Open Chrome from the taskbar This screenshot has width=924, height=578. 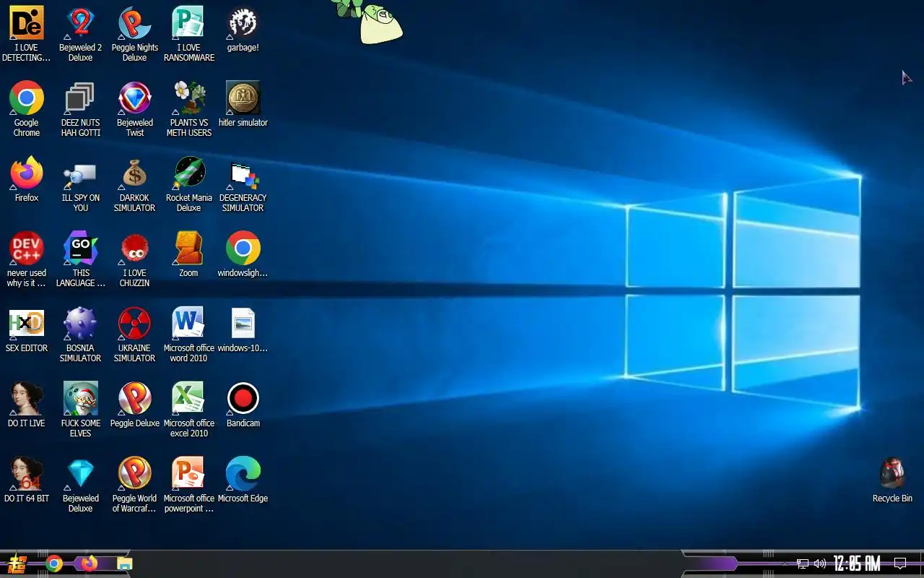(54, 564)
